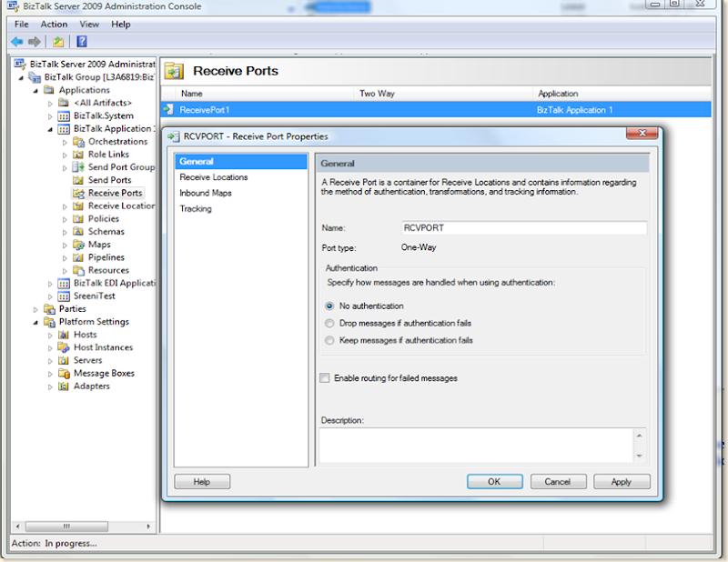This screenshot has width=728, height=562.
Task: Click the Send Port Groups icon
Action: pos(78,167)
